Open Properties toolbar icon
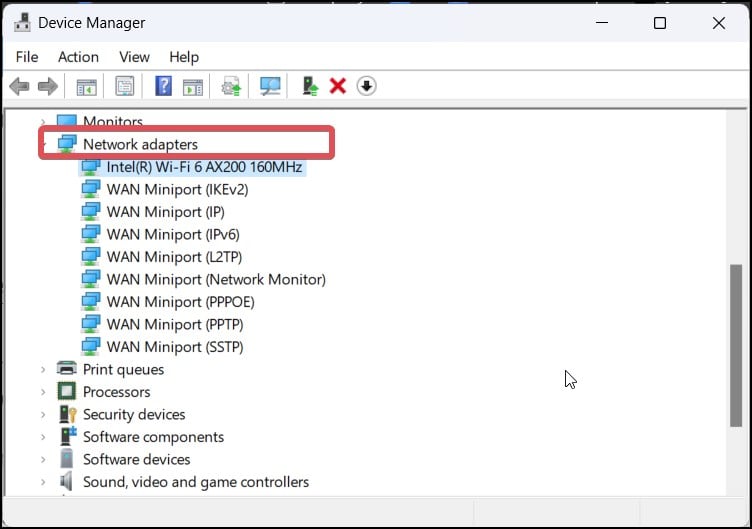Viewport: 752px width, 529px height. pos(125,86)
